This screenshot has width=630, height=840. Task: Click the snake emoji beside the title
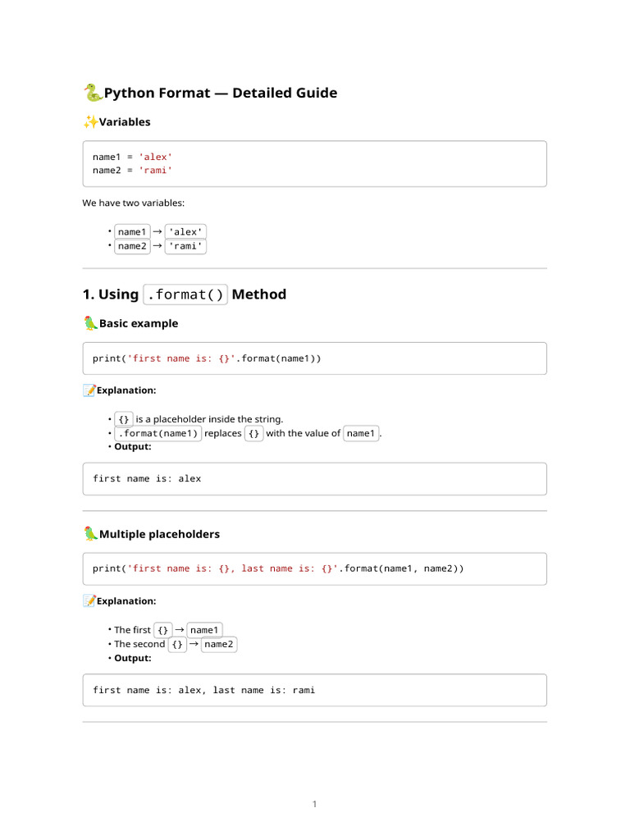(x=93, y=93)
